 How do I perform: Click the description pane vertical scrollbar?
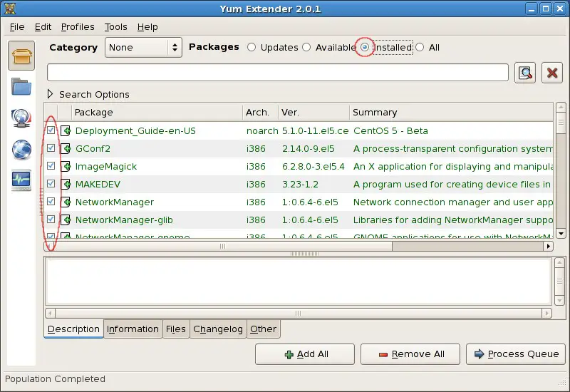(x=559, y=281)
